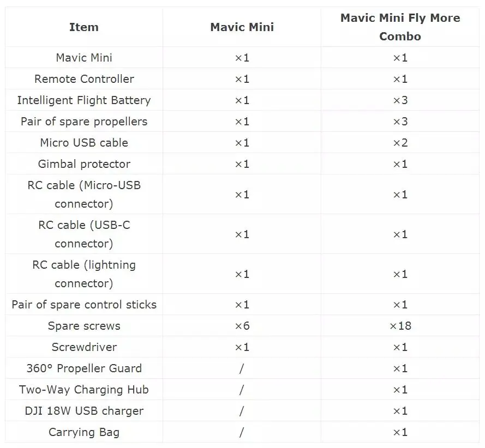Select the Gimbal protector row label
485x448 pixels.
pyautogui.click(x=84, y=164)
